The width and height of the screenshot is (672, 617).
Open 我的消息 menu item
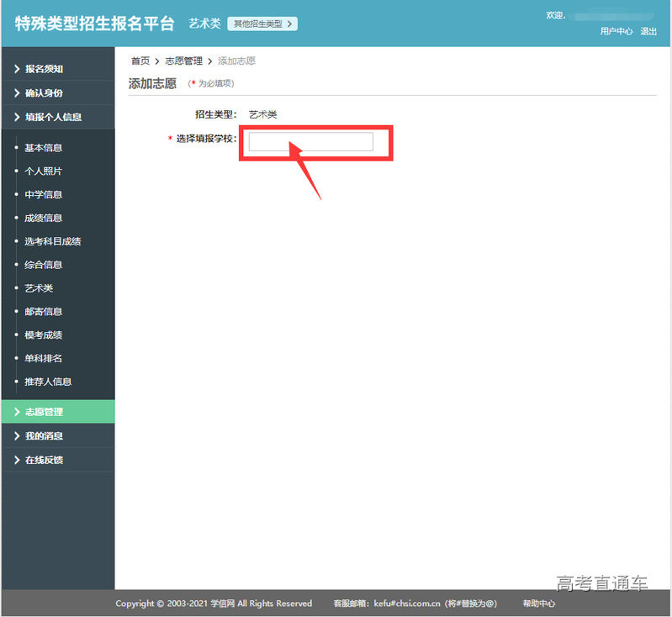click(44, 436)
